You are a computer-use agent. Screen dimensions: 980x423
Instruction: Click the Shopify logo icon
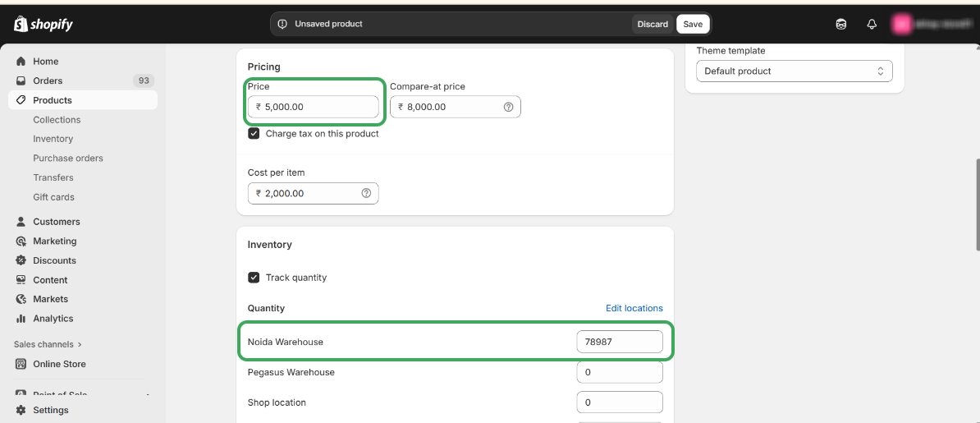21,24
